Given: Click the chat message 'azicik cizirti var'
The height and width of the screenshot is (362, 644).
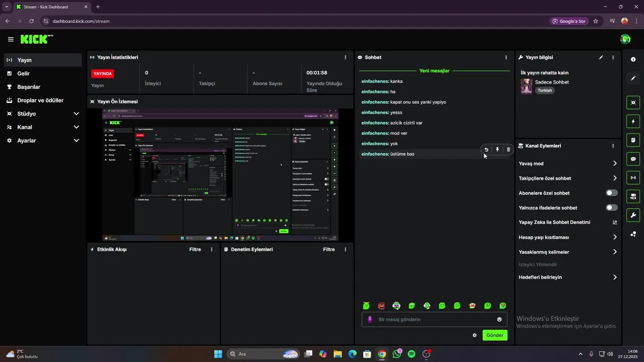Looking at the screenshot, I should click(392, 123).
